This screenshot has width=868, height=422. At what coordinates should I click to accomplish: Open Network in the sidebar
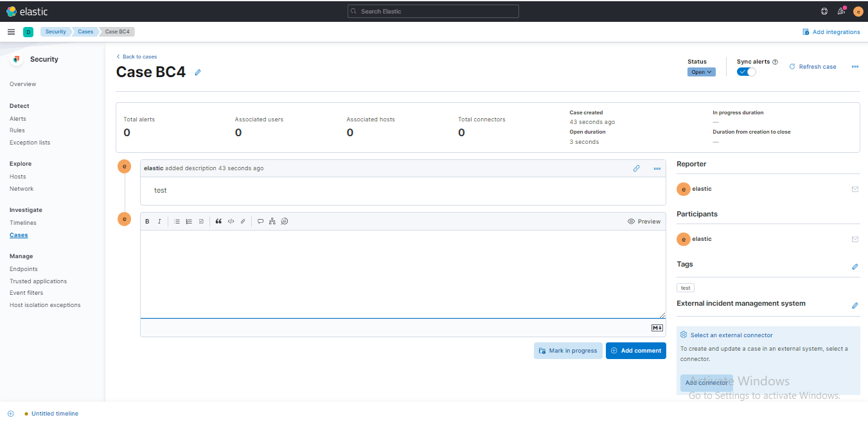[x=21, y=189]
